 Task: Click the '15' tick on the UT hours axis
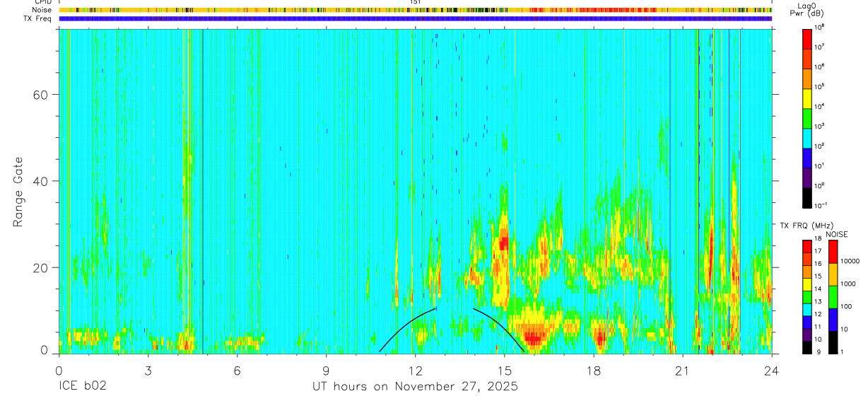(x=505, y=370)
